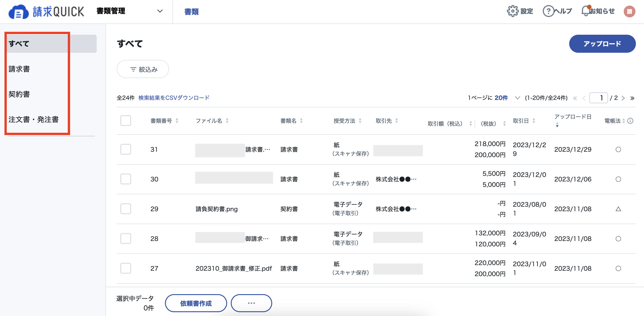The height and width of the screenshot is (316, 644).
Task: Click the circle status in row 31
Action: point(618,149)
